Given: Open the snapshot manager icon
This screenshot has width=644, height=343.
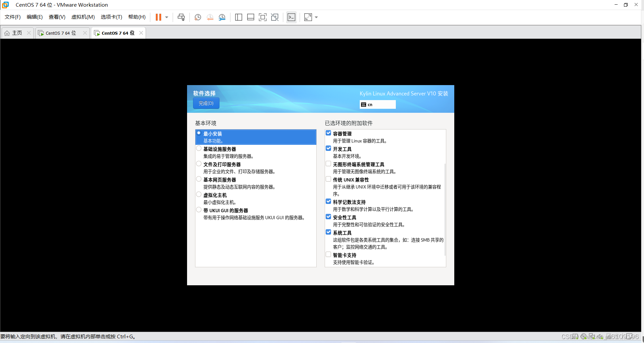Looking at the screenshot, I should pyautogui.click(x=222, y=17).
